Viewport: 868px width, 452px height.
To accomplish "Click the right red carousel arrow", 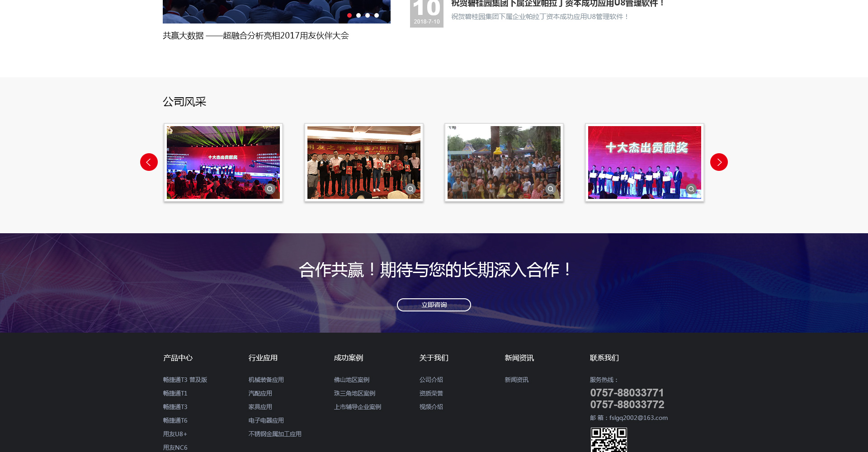I will (719, 162).
